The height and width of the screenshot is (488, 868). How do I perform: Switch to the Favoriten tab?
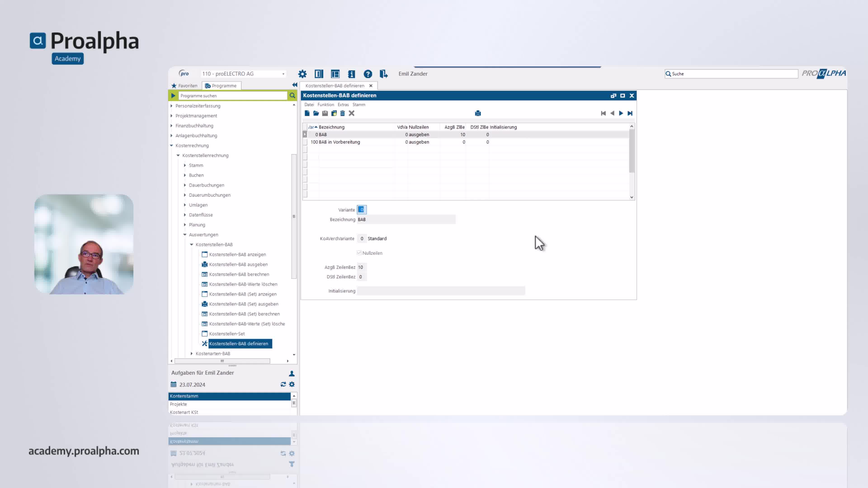coord(184,86)
